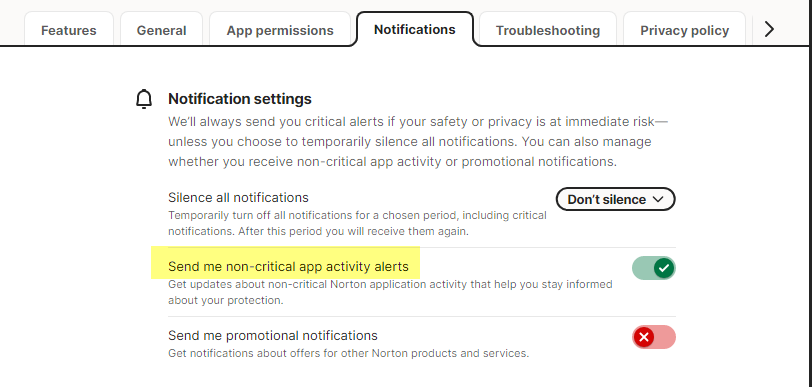Open the Don't silence dropdown

coord(615,199)
